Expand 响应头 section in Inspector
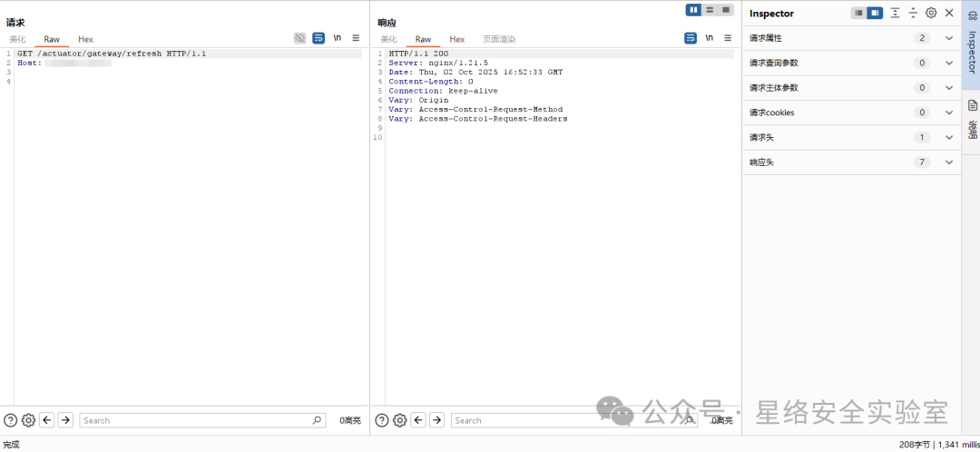The image size is (980, 452). point(851,162)
